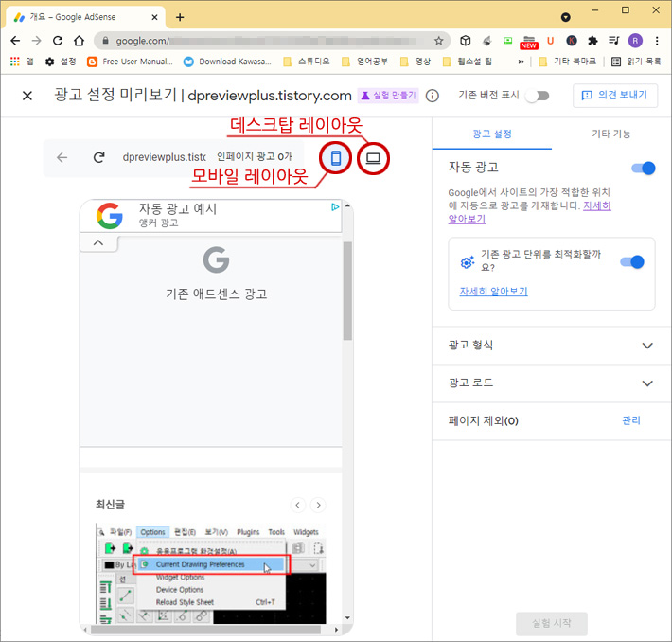Click the AdChoices icon on anchor ad

coord(335,207)
